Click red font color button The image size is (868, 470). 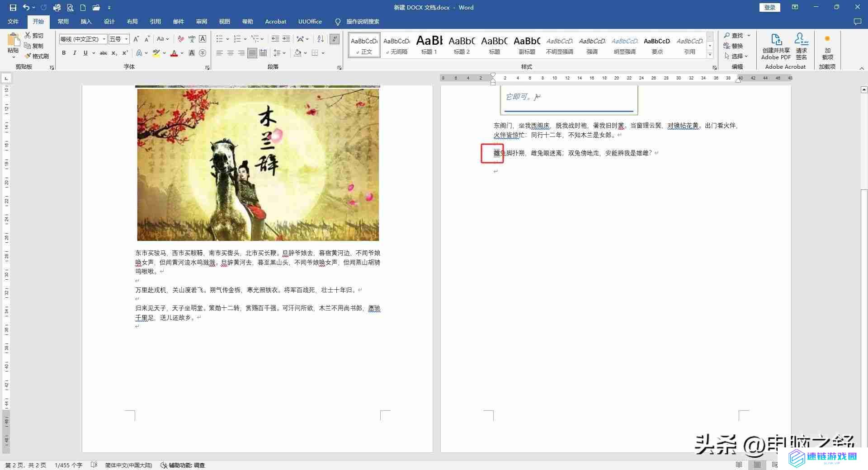click(174, 53)
